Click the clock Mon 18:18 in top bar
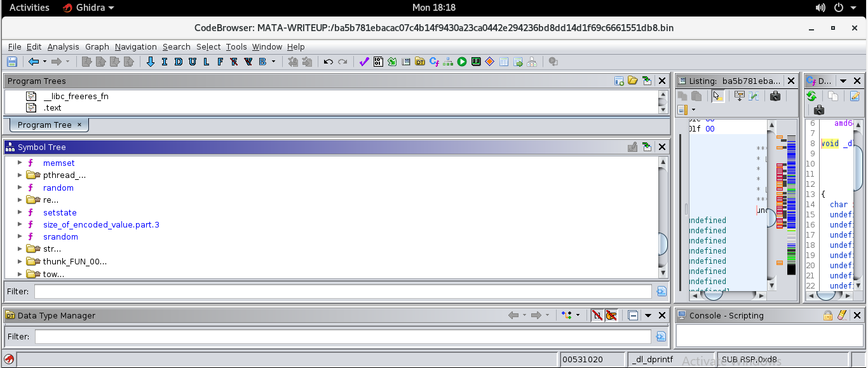The width and height of the screenshot is (868, 368). pos(434,8)
